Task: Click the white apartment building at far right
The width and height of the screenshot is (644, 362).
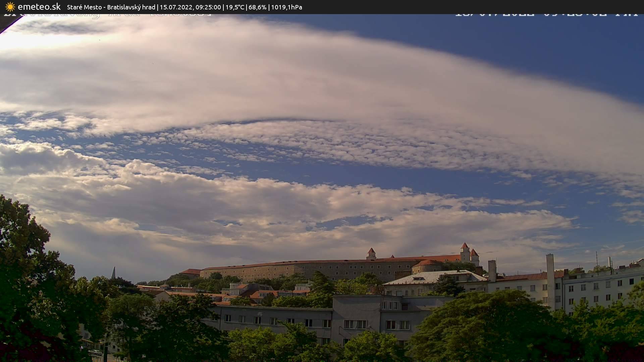Action: click(600, 288)
